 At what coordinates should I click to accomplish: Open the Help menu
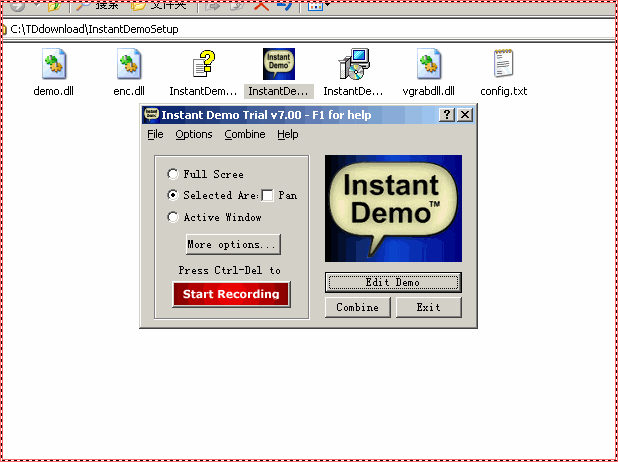point(288,134)
